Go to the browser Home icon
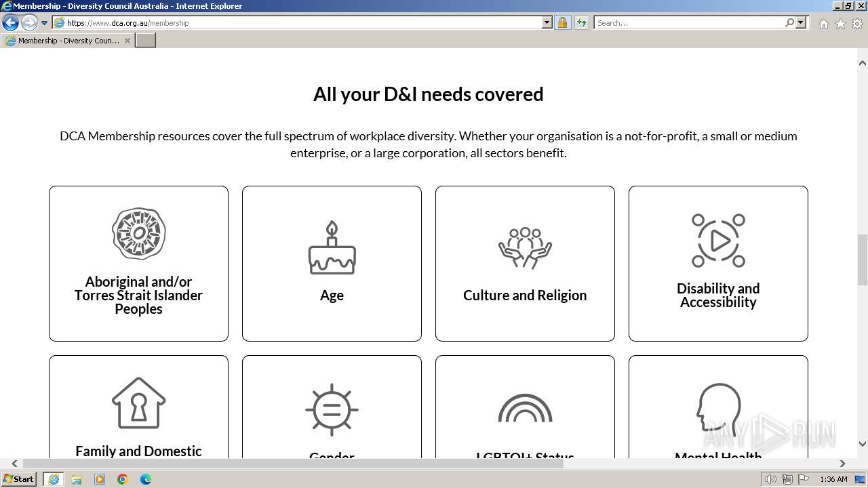 click(823, 24)
